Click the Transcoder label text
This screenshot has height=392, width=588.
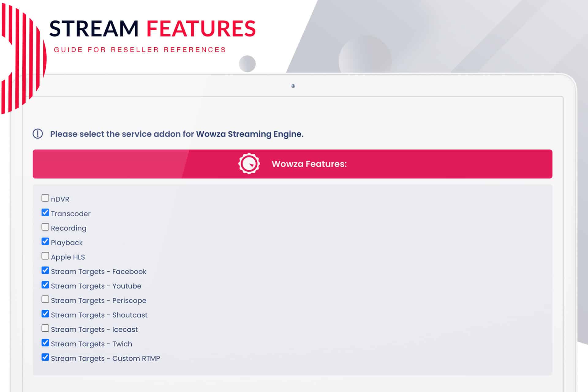(x=71, y=213)
